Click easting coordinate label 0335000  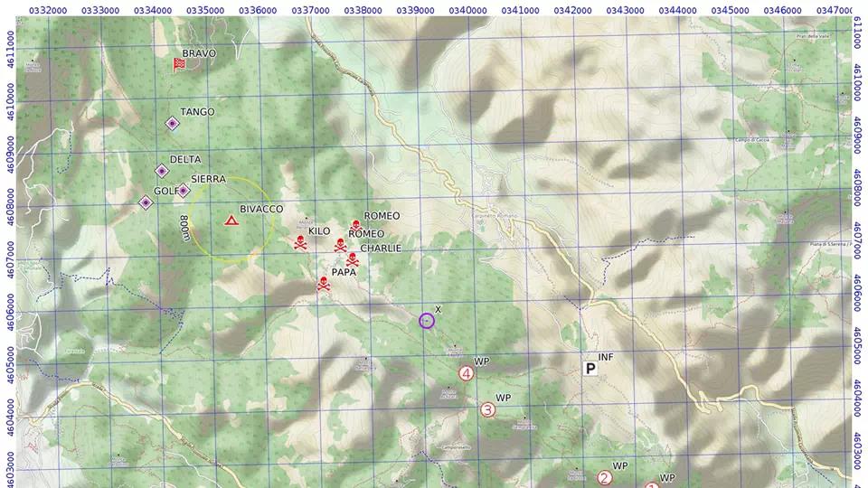[x=205, y=11]
